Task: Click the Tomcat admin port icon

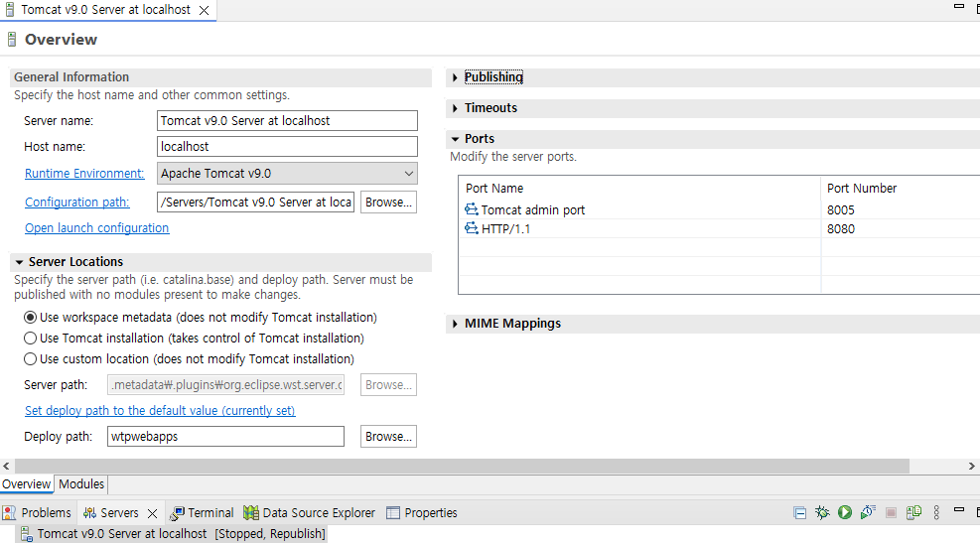Action: point(472,209)
